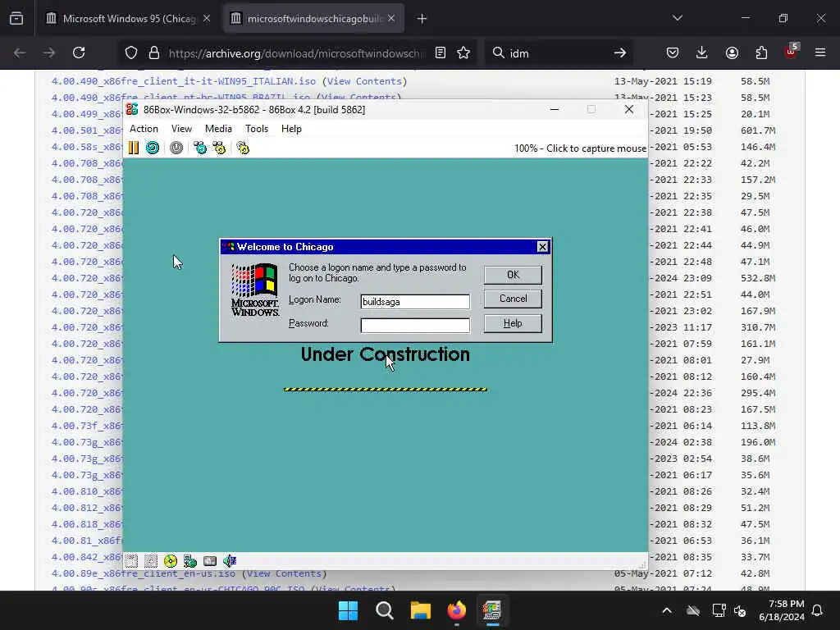Click the site padlock icon
The width and height of the screenshot is (840, 630).
(x=154, y=53)
